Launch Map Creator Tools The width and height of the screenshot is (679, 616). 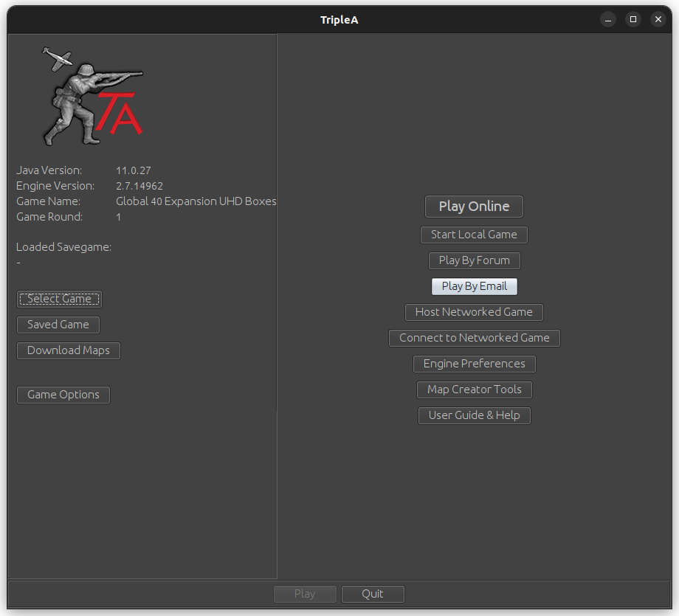[x=474, y=390]
